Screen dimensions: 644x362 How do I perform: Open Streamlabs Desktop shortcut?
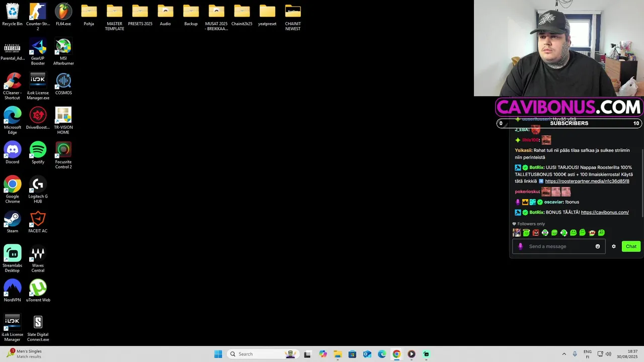[x=12, y=259]
